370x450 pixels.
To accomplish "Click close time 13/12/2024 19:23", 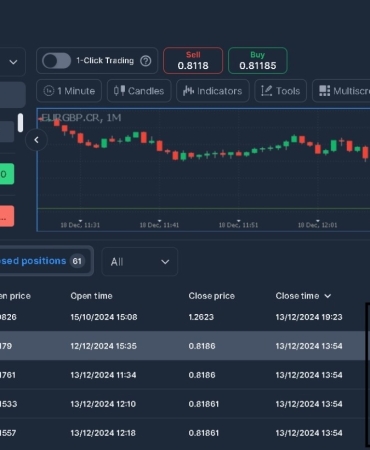I will click(x=309, y=317).
